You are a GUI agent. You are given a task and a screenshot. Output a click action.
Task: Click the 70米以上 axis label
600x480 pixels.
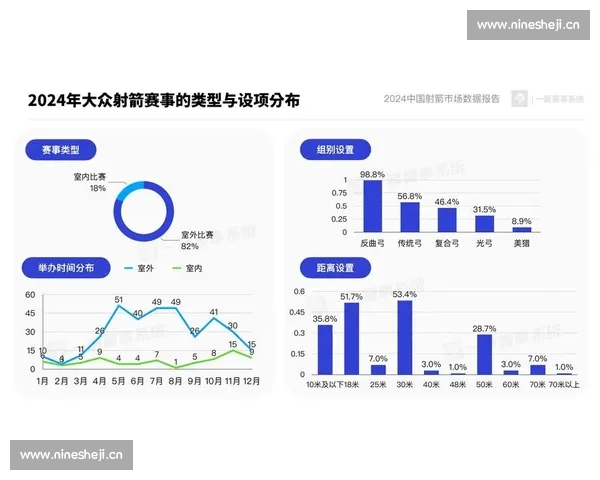[x=564, y=384]
